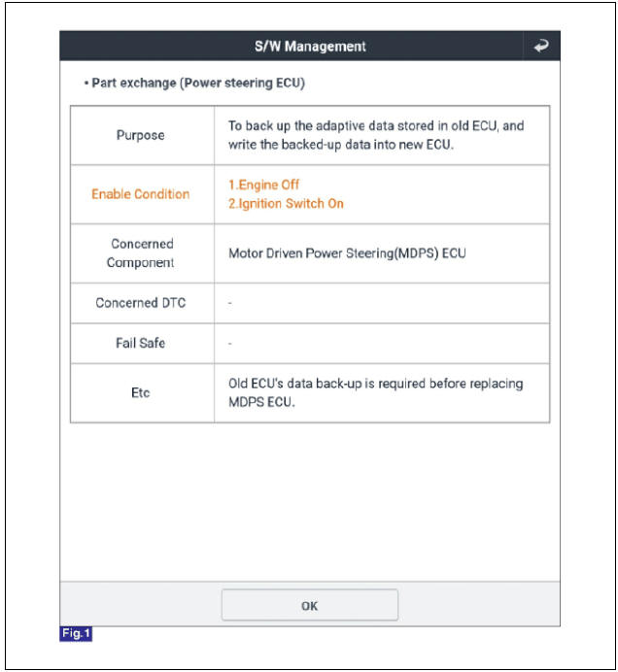Click the '2.Ignition Switch On' condition
This screenshot has height=672, width=618.
(286, 204)
